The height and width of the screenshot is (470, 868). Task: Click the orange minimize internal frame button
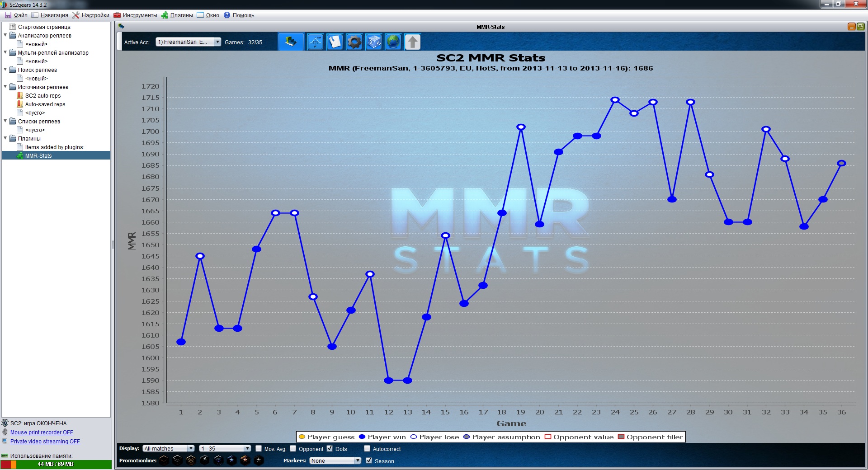tap(852, 27)
